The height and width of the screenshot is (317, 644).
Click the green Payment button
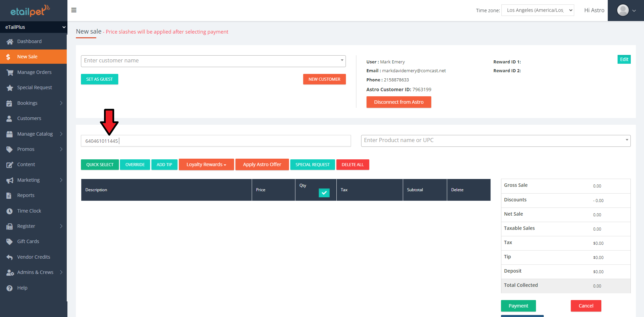(518, 305)
